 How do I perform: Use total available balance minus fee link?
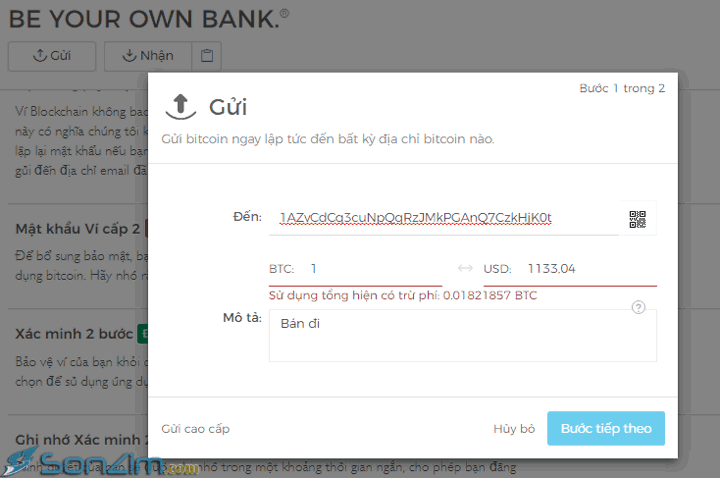tap(403, 295)
